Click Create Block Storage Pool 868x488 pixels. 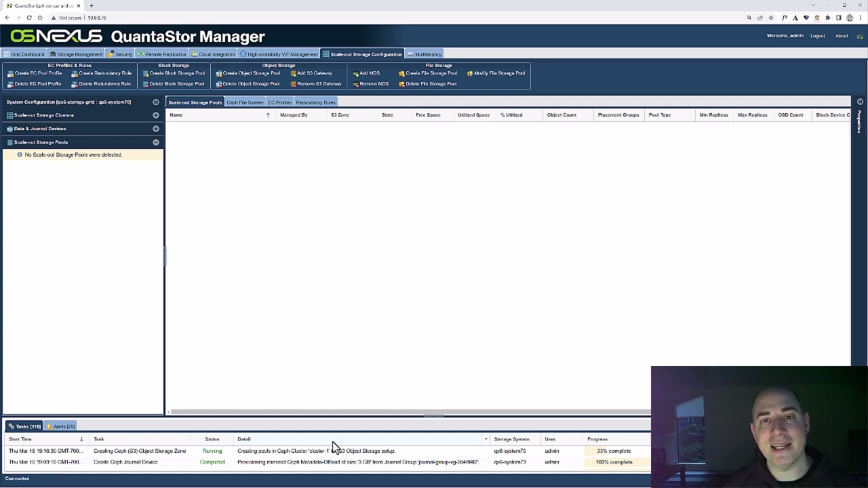click(x=173, y=73)
